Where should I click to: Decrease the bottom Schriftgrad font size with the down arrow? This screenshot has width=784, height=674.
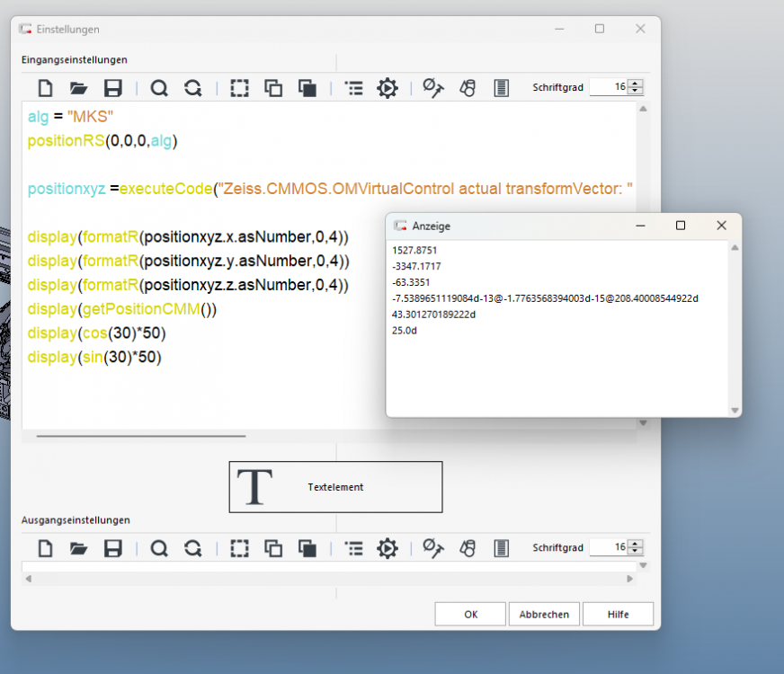[x=636, y=552]
